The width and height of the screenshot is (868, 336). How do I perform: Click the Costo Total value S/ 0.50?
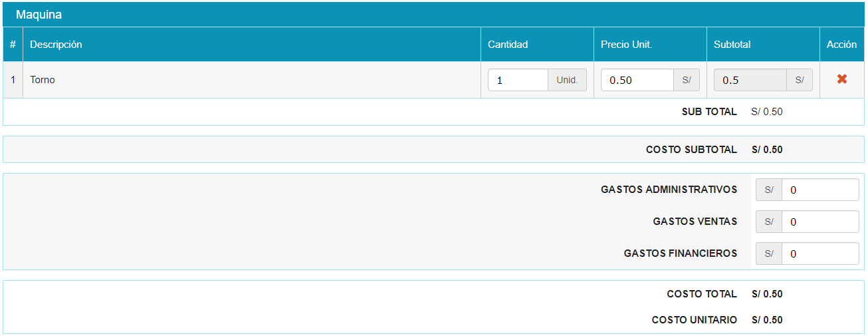point(766,294)
